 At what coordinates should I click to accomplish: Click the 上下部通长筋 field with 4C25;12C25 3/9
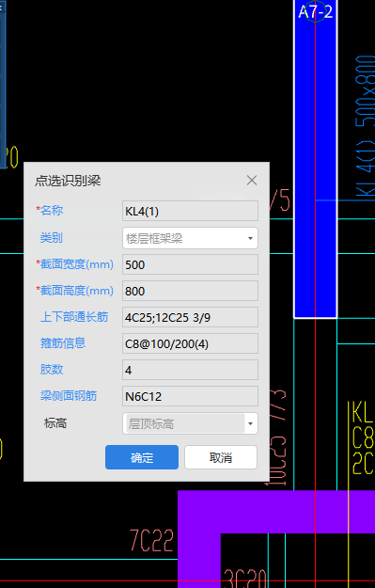point(190,317)
